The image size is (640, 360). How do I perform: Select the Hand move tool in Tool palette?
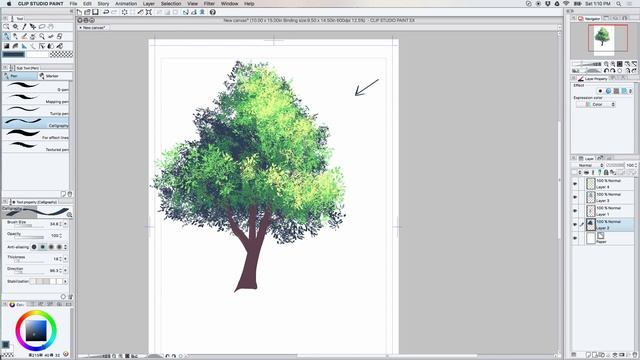(x=51, y=27)
